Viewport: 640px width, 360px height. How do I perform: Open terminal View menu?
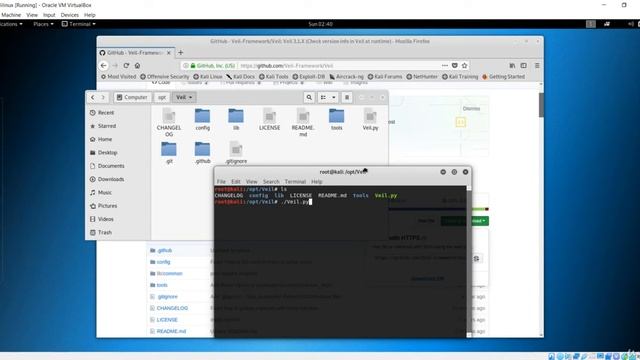[x=251, y=182]
